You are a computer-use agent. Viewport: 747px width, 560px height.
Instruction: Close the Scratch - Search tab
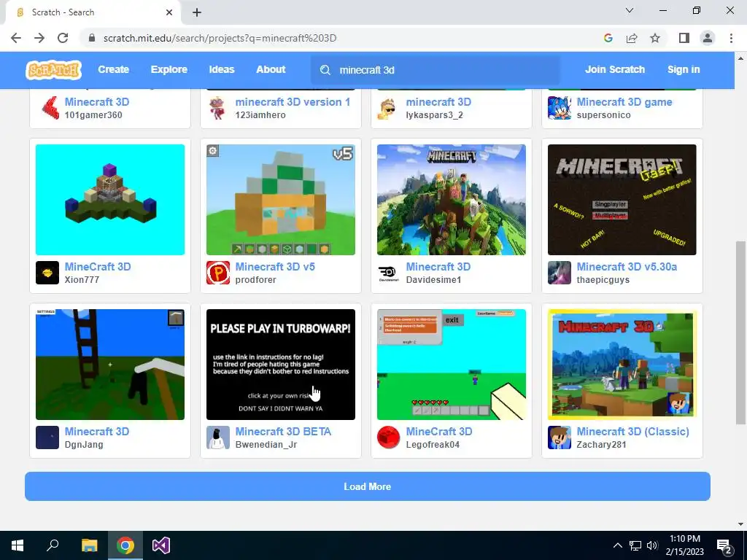point(169,12)
